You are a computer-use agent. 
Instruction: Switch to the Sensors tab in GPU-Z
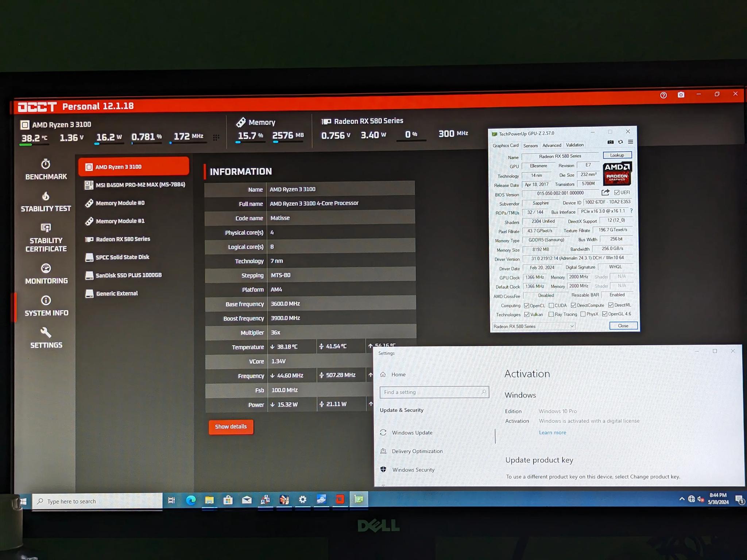(530, 145)
